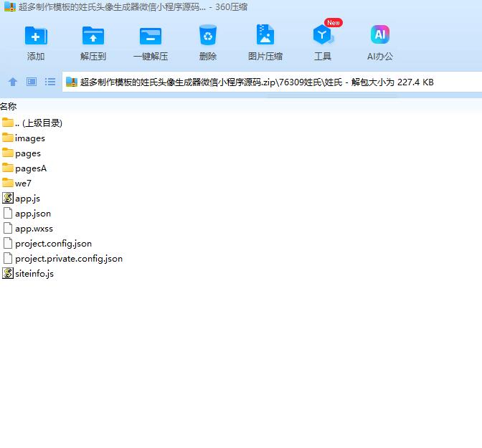This screenshot has height=448, width=482.
Task: Select the images folder
Action: 24,138
